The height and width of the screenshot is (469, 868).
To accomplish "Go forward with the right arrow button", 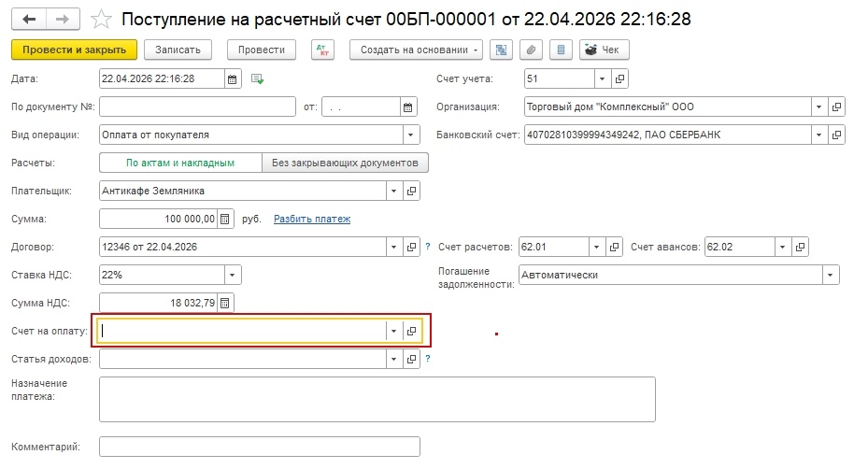I will tap(63, 20).
